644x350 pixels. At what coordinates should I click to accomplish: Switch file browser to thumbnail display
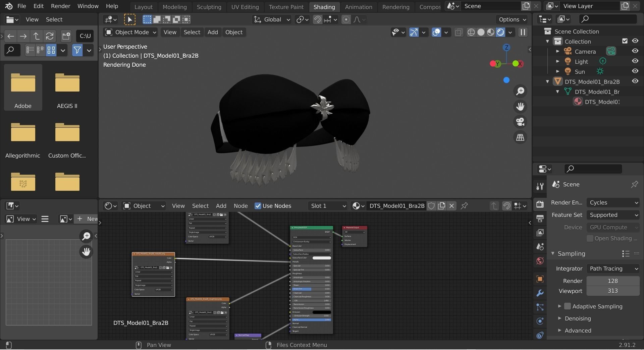click(51, 50)
